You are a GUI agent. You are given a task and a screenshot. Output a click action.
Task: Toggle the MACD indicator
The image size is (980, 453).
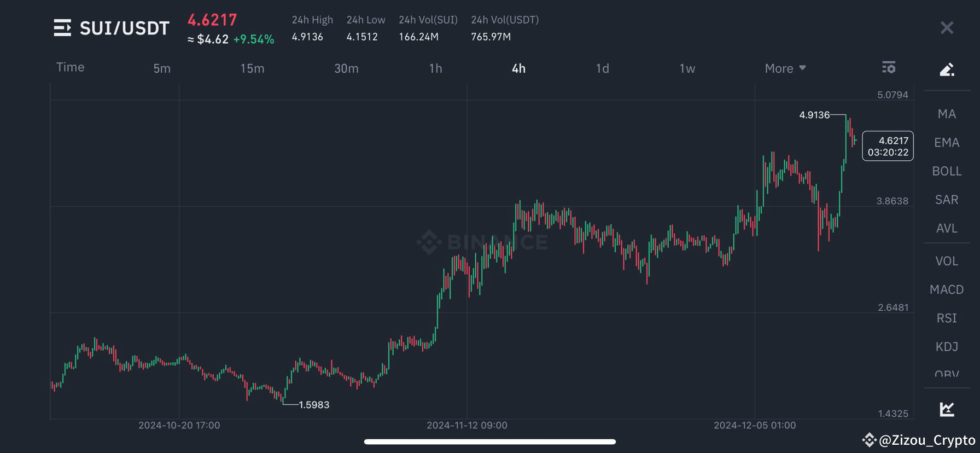point(946,289)
